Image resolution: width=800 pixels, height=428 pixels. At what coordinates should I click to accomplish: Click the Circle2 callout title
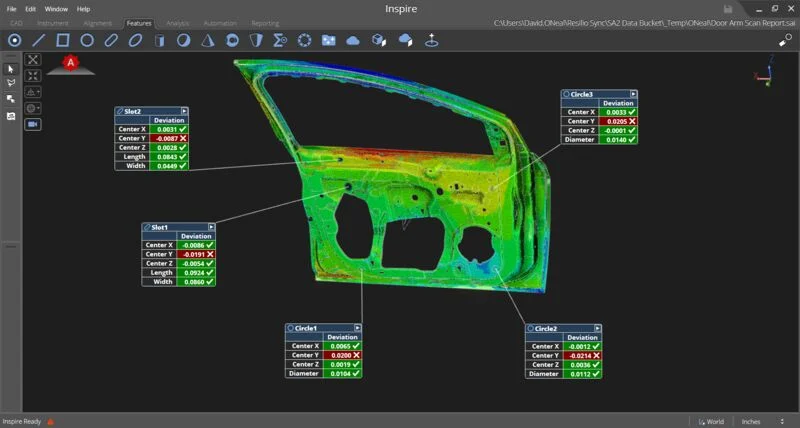545,329
